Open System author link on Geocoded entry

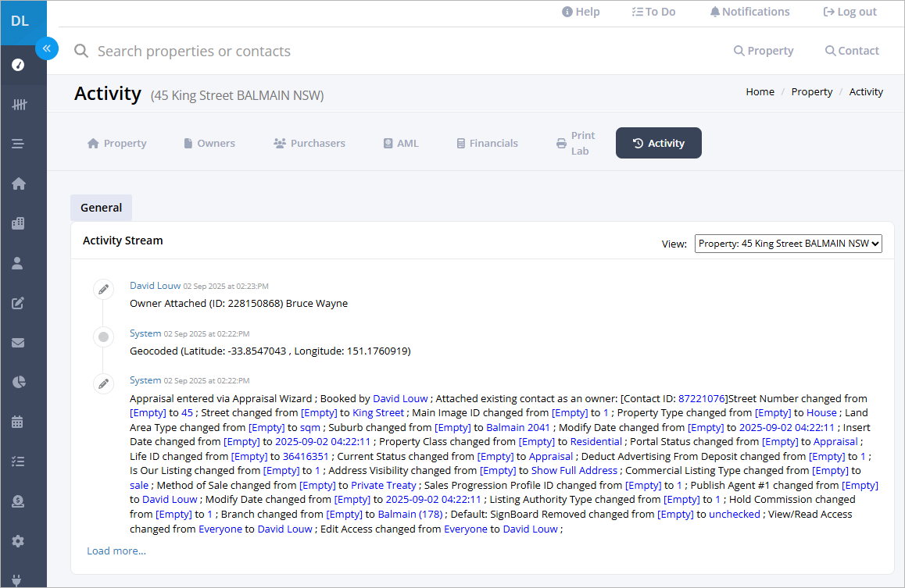(x=145, y=333)
